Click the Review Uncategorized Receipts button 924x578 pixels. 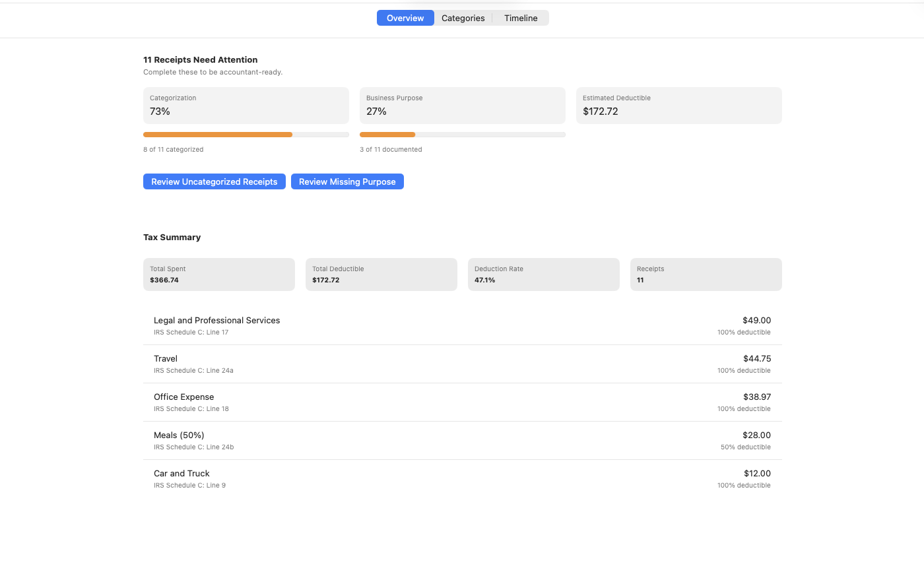pos(214,181)
